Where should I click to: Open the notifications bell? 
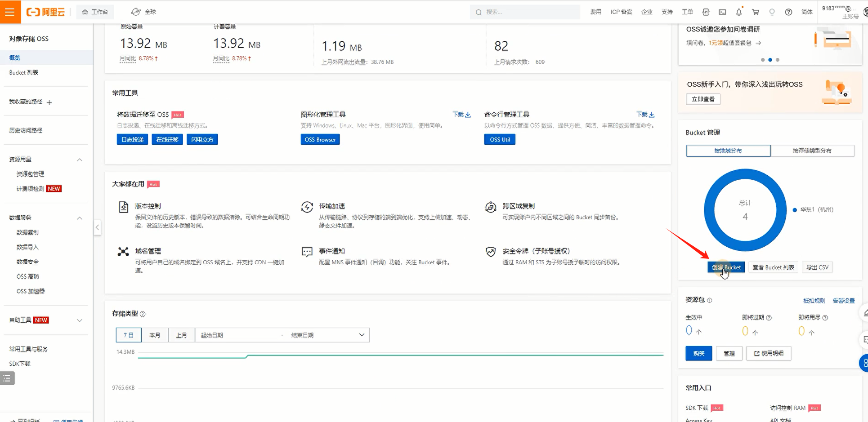(739, 12)
